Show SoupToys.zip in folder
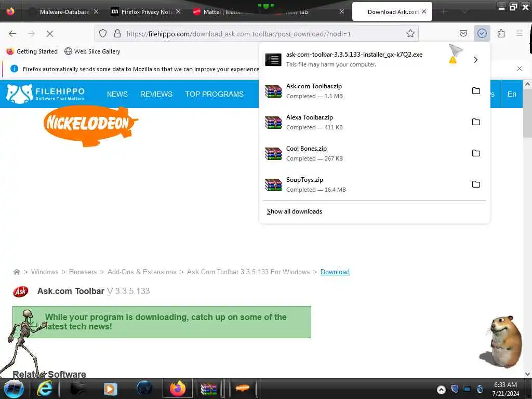This screenshot has height=399, width=532. tap(476, 184)
